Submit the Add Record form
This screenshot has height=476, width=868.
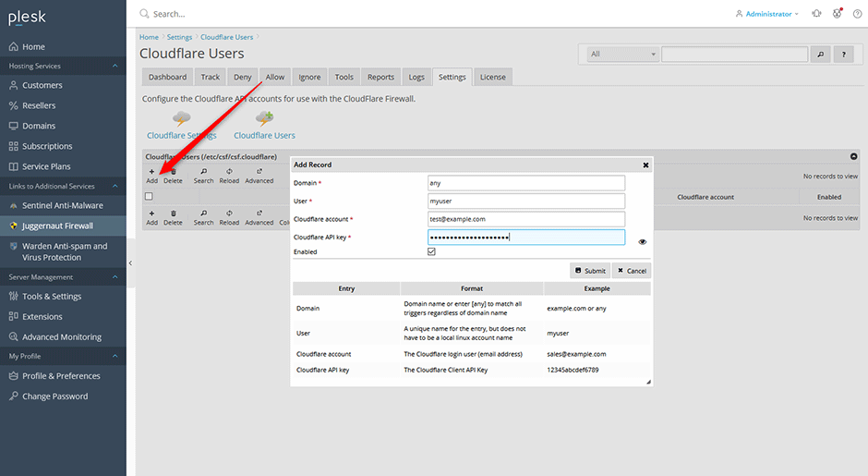590,271
